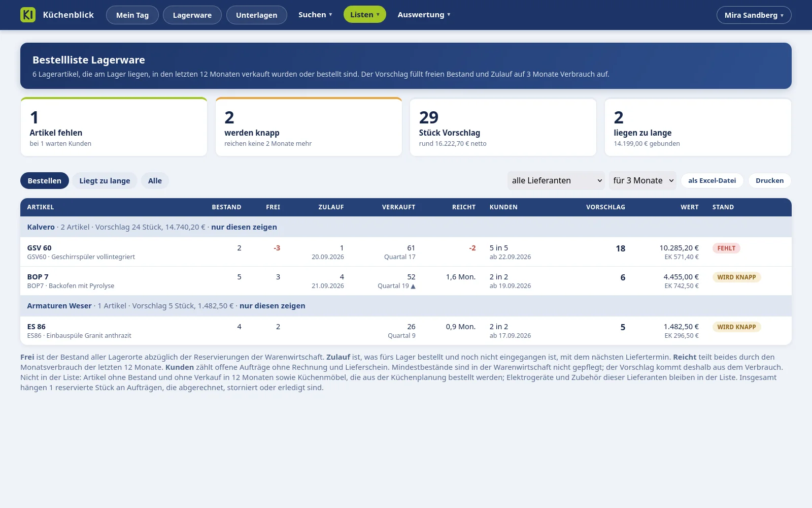
Task: Click the VORSCHLAG column header
Action: [x=605, y=207]
